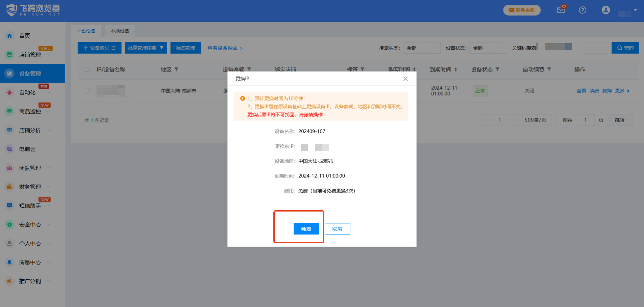Open 商品监控 product monitoring in sidebar

tap(9, 111)
